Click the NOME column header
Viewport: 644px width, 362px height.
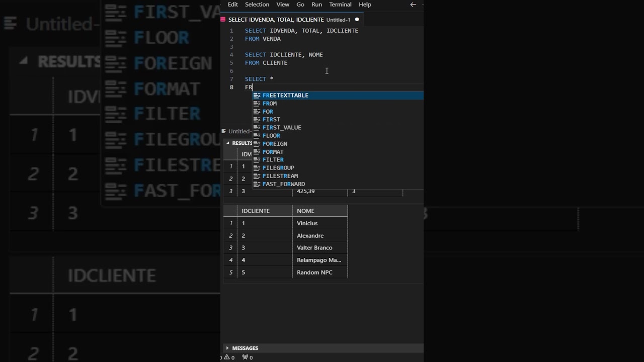(320, 211)
